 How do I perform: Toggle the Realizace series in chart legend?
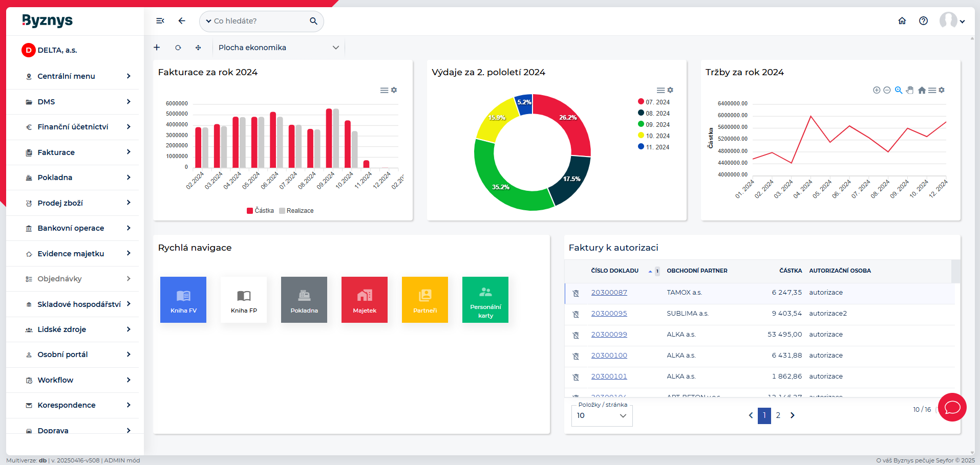point(297,211)
